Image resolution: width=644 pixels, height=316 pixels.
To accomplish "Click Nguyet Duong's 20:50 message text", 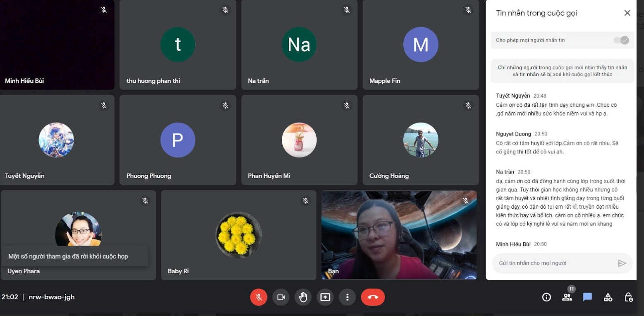I will click(557, 147).
